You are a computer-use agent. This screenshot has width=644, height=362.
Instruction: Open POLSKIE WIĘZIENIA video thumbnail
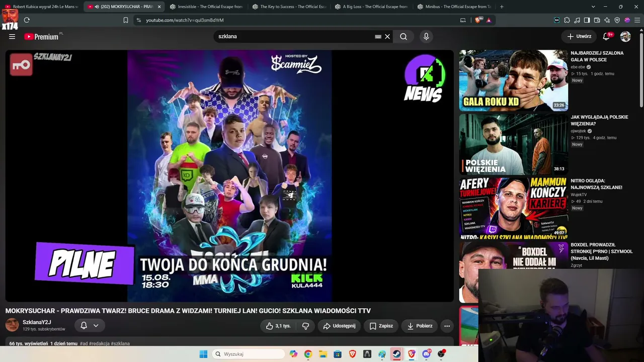[x=513, y=144]
